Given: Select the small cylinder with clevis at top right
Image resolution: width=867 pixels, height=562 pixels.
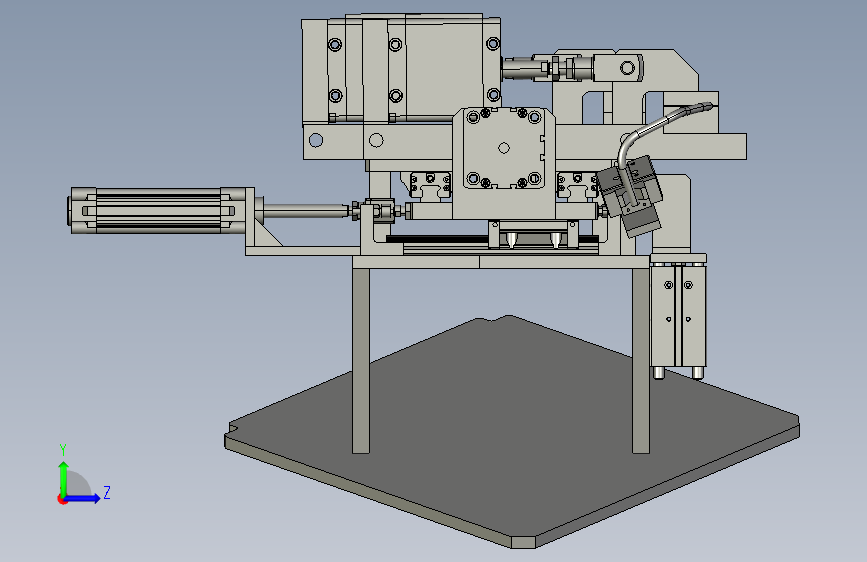Looking at the screenshot, I should pos(572,68).
